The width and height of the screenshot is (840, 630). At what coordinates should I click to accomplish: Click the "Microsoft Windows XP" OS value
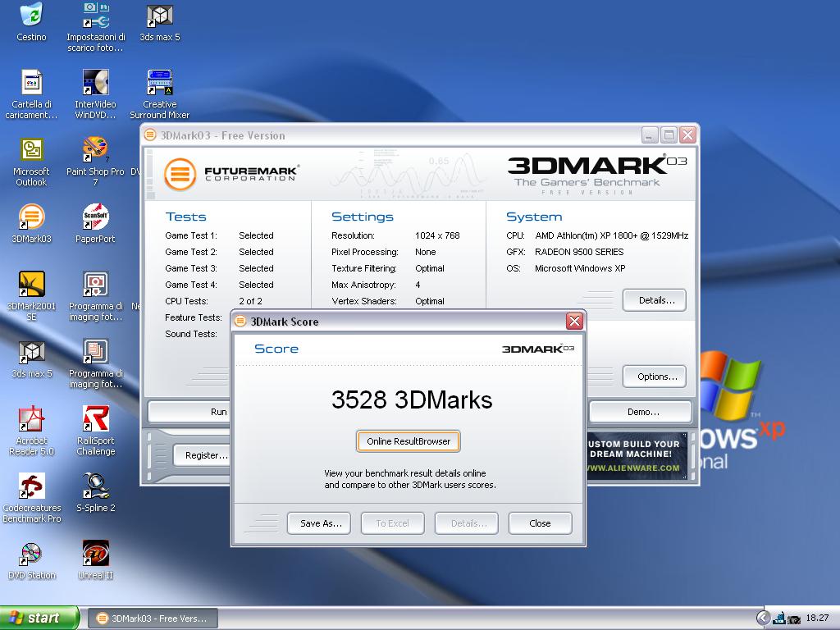(580, 268)
